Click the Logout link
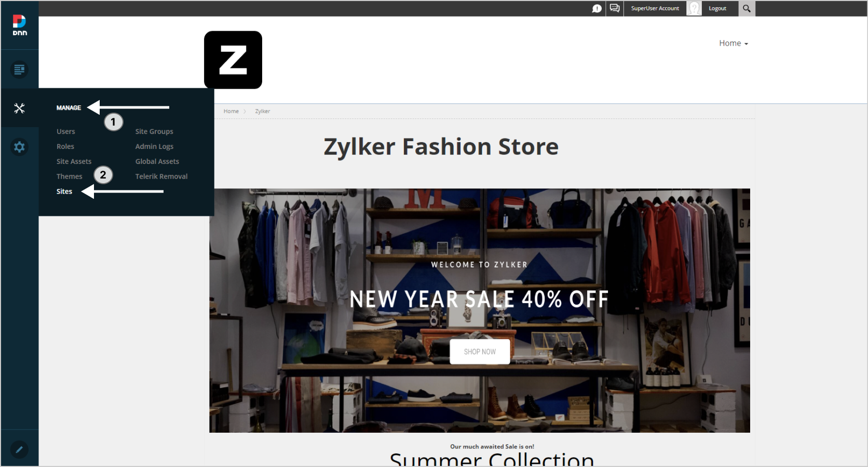 click(x=717, y=8)
